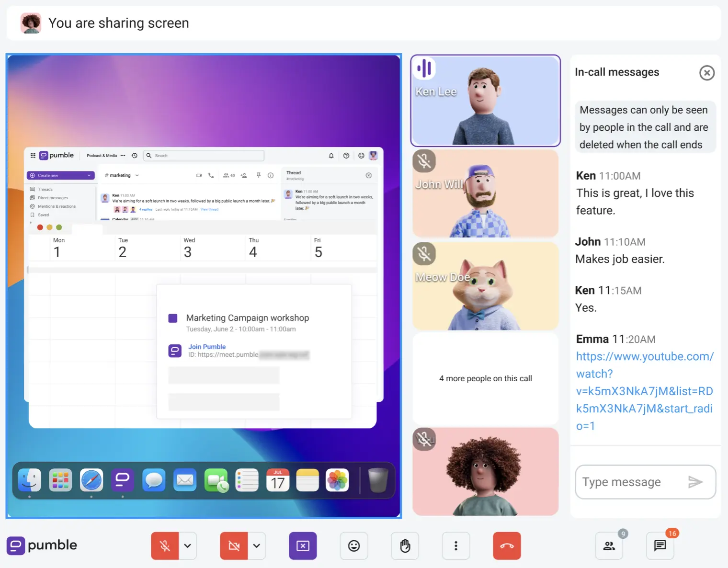Image resolution: width=728 pixels, height=568 pixels.
Task: Open Mentions & reactions in the sidebar
Action: pyautogui.click(x=53, y=206)
